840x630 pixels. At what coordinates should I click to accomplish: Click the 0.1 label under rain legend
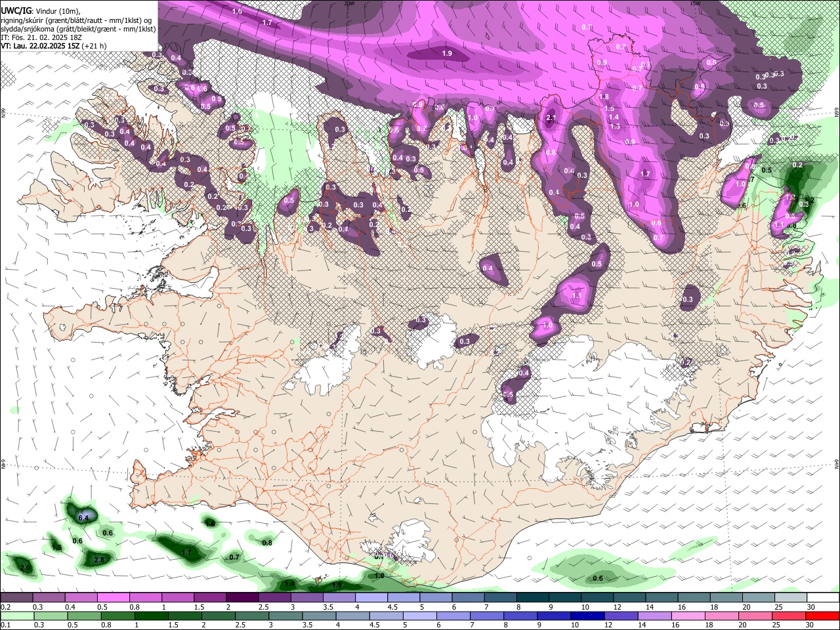(x=5, y=625)
